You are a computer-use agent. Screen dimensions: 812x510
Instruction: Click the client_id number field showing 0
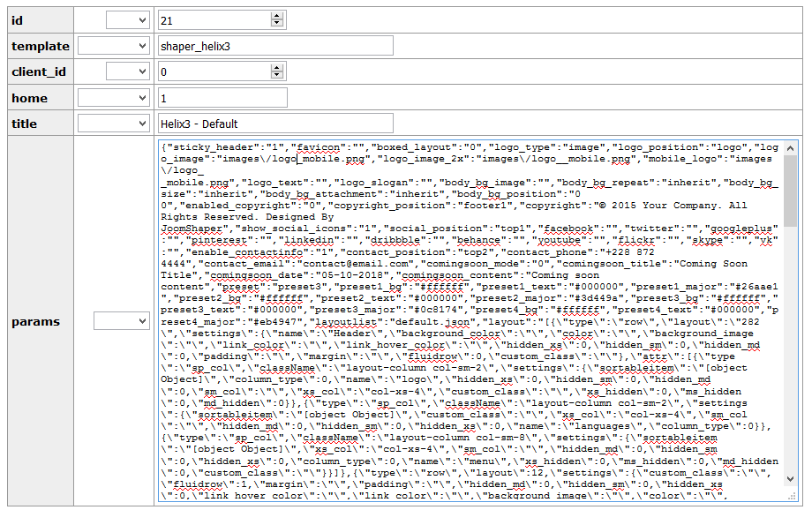pyautogui.click(x=213, y=71)
